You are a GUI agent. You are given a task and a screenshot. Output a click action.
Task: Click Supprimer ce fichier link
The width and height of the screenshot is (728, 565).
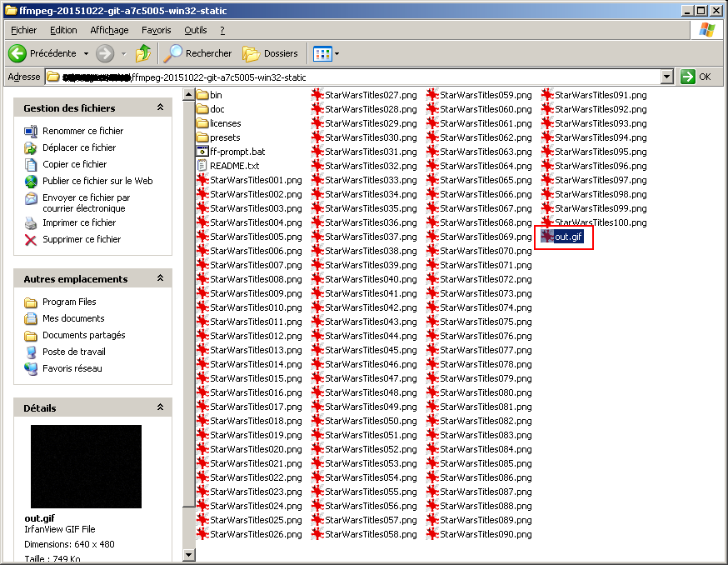[x=82, y=239]
